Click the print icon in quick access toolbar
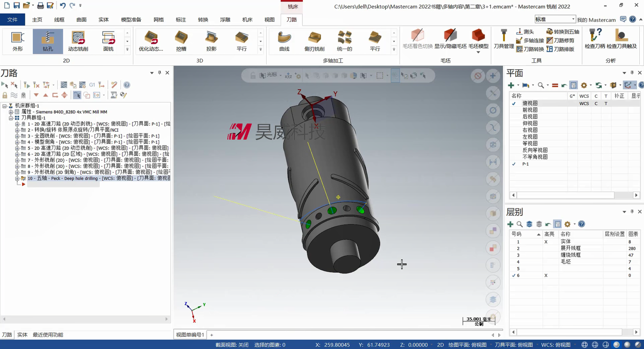Screen dimensions: 644x349 [40, 5]
